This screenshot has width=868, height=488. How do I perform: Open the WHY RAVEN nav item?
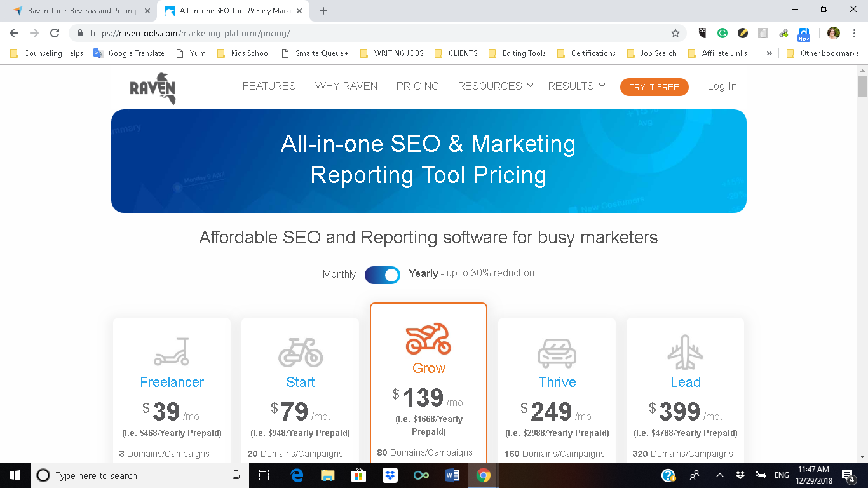346,86
